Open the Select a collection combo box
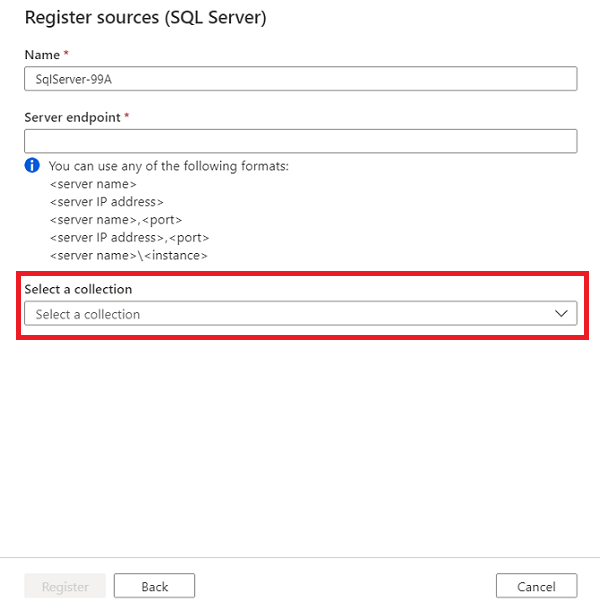The width and height of the screenshot is (600, 610). (290, 314)
